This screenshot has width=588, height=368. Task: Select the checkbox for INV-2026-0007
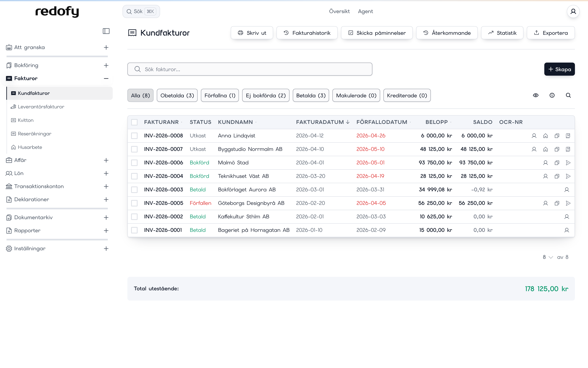tap(134, 149)
